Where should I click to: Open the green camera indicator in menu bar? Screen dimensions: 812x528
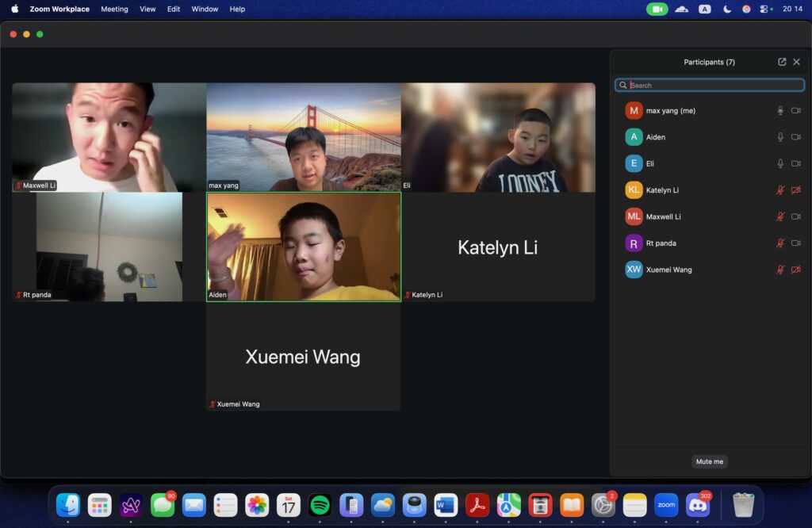[x=657, y=10]
